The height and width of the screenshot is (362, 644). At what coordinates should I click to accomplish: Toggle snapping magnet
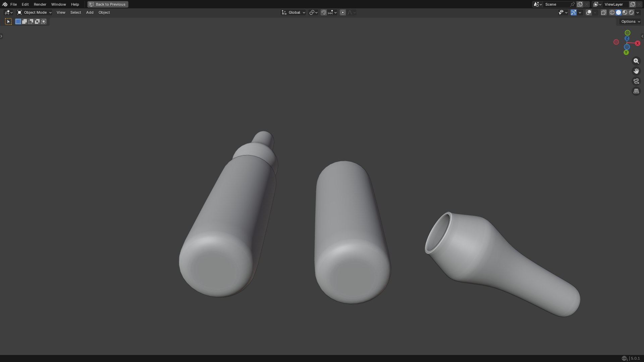tap(323, 12)
